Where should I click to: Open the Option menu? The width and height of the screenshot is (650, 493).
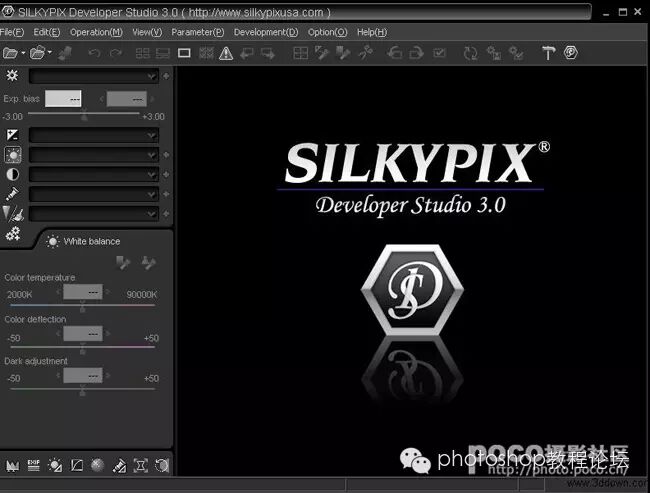(327, 32)
